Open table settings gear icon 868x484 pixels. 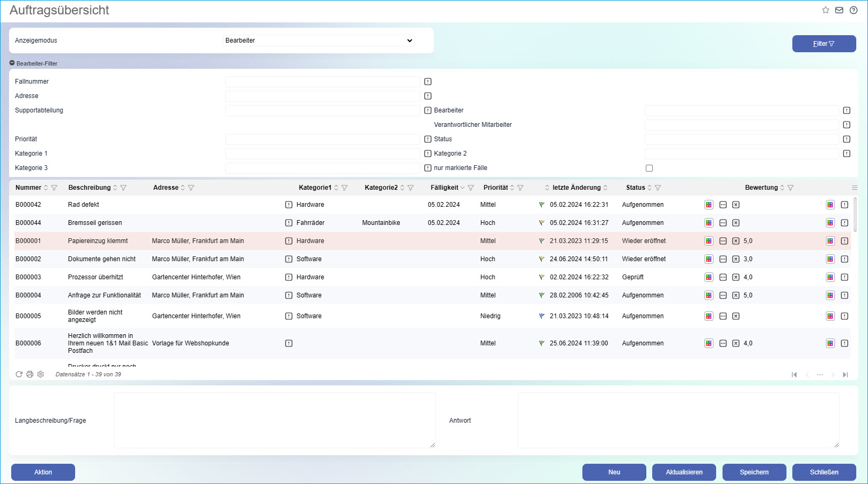pos(40,374)
